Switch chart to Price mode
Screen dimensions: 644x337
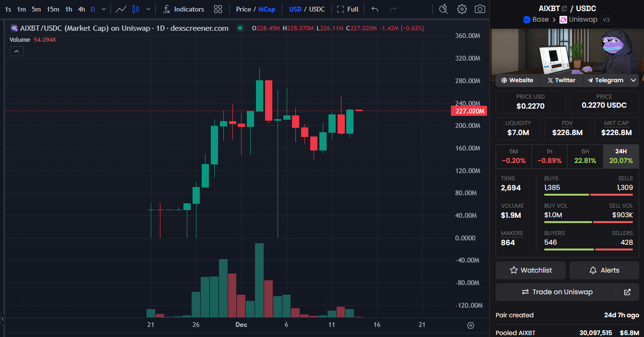point(243,9)
